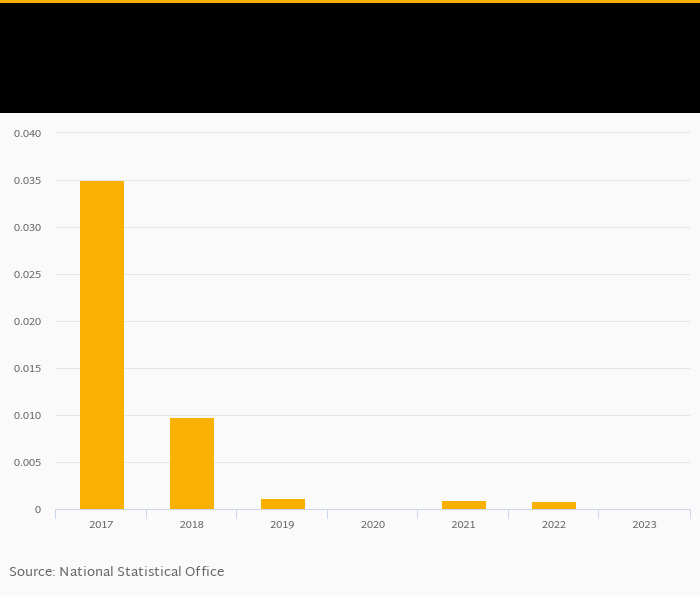
Task: Click the 2022 bar
Action: coord(554,505)
